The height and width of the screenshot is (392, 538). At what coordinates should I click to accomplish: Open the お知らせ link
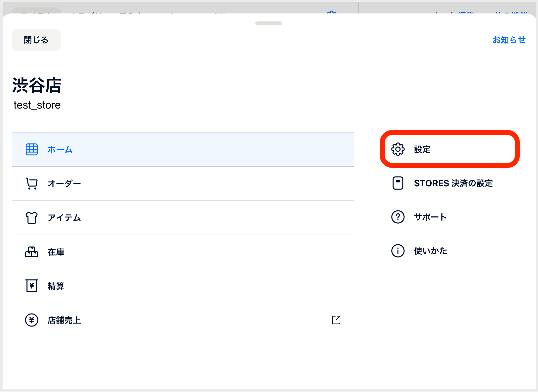click(x=509, y=40)
